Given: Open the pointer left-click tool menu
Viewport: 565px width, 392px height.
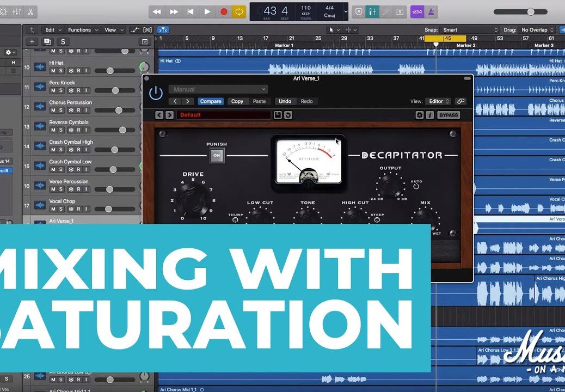Looking at the screenshot, I should (x=334, y=30).
